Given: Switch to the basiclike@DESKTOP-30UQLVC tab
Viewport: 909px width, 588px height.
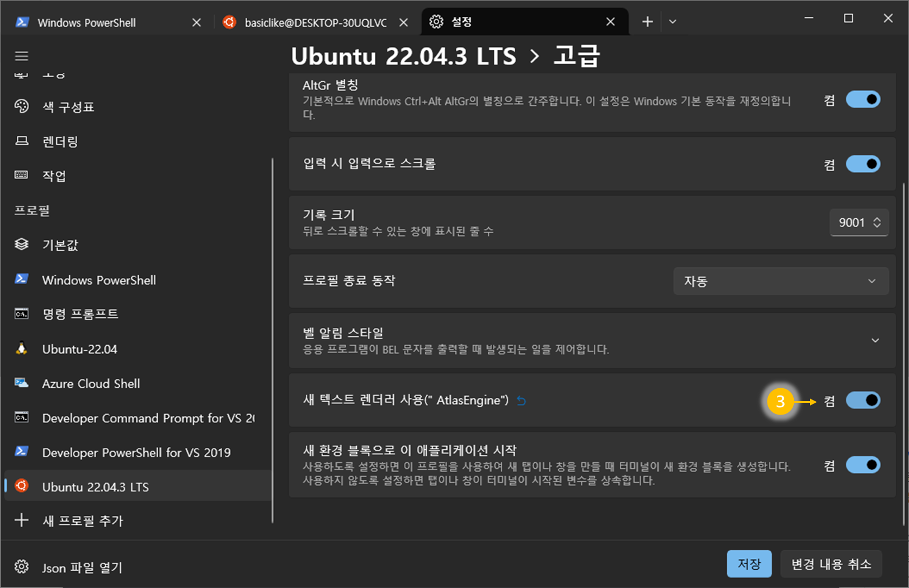Looking at the screenshot, I should [x=315, y=22].
